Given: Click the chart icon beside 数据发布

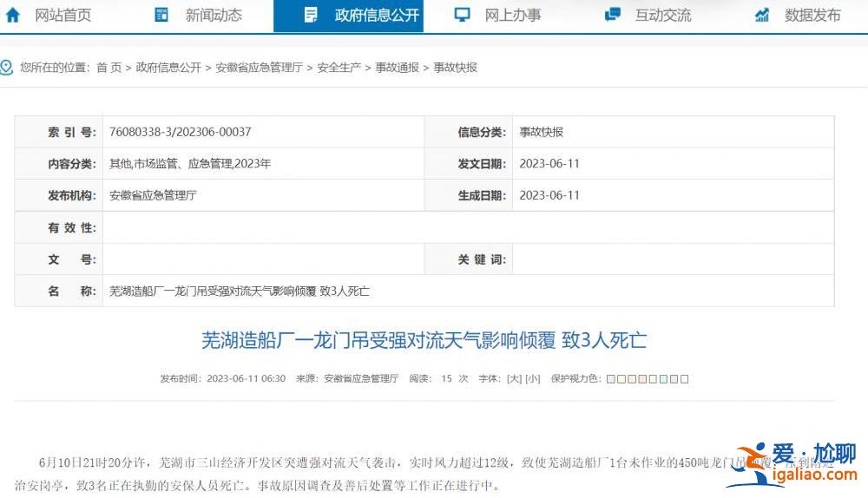Looking at the screenshot, I should point(762,15).
